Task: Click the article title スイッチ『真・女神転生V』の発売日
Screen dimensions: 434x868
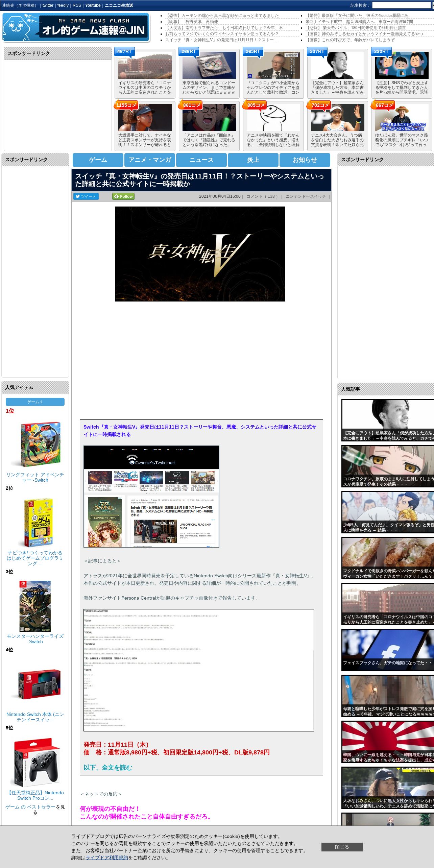Action: coord(199,180)
